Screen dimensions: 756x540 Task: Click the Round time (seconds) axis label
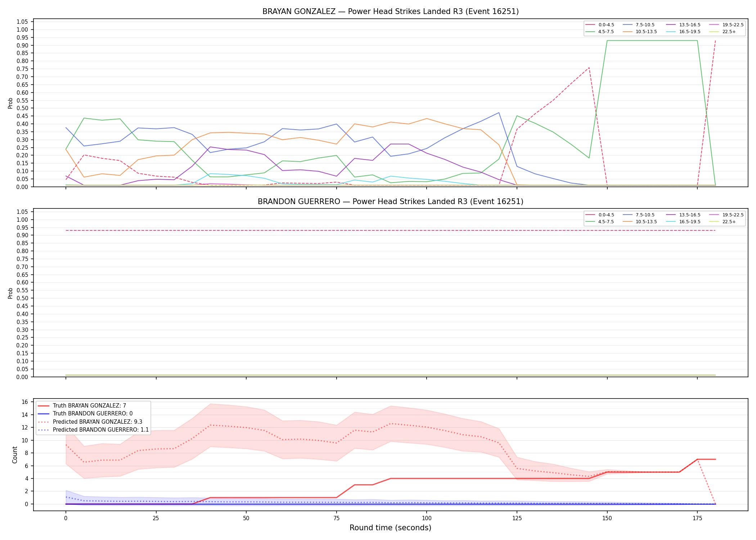coord(391,528)
